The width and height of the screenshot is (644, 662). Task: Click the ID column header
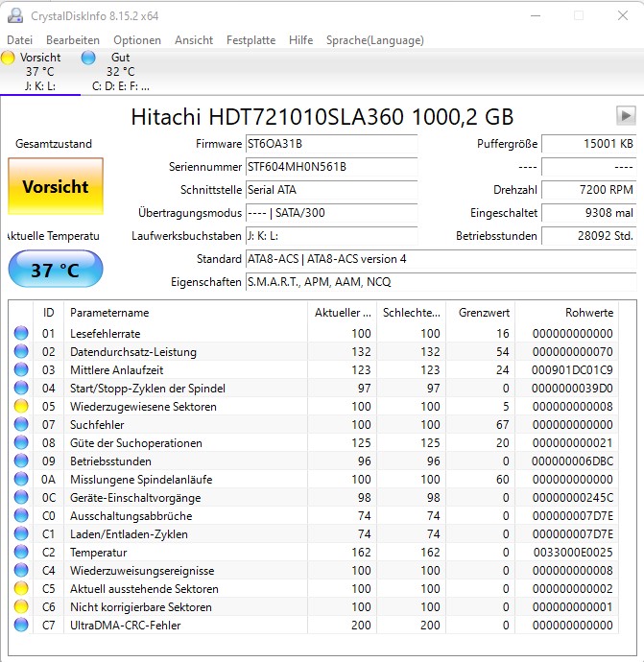(x=49, y=313)
